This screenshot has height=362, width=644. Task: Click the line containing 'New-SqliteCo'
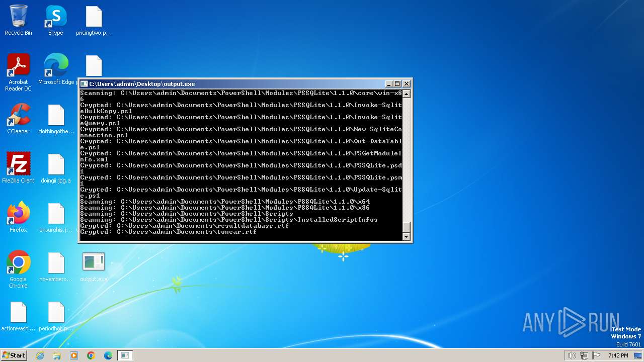(241, 129)
